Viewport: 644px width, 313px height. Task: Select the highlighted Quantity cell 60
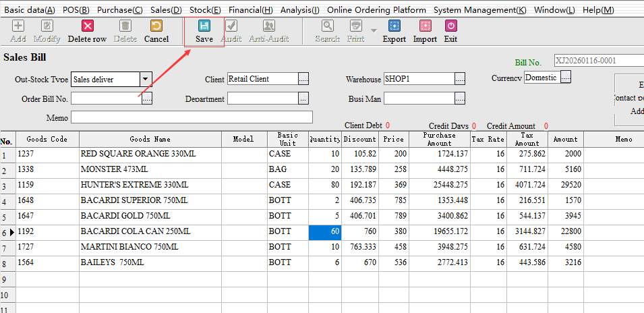(x=324, y=231)
